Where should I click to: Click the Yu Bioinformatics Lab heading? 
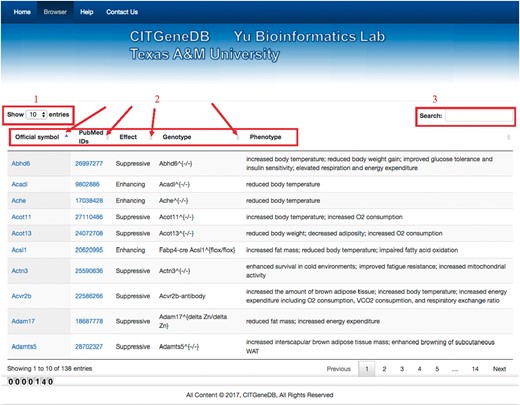pos(309,36)
